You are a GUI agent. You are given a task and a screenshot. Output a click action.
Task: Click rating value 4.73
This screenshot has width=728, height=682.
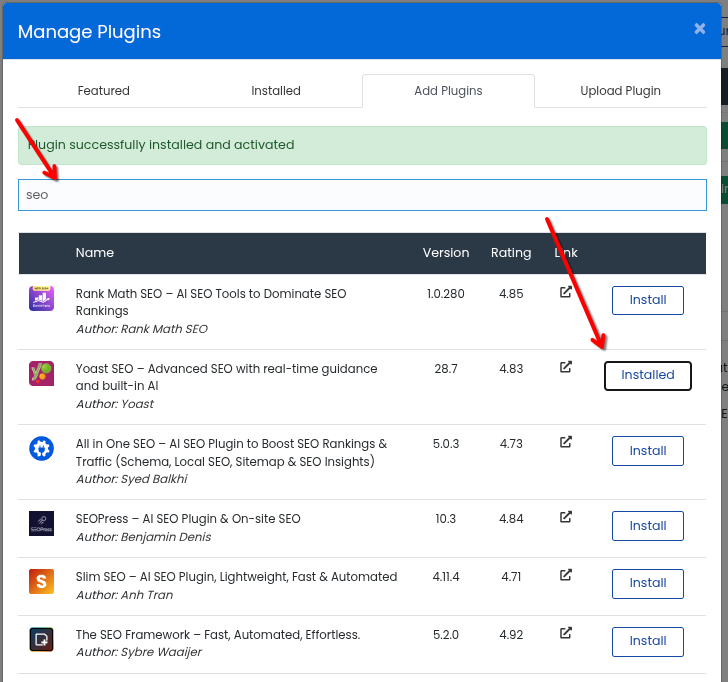511,444
